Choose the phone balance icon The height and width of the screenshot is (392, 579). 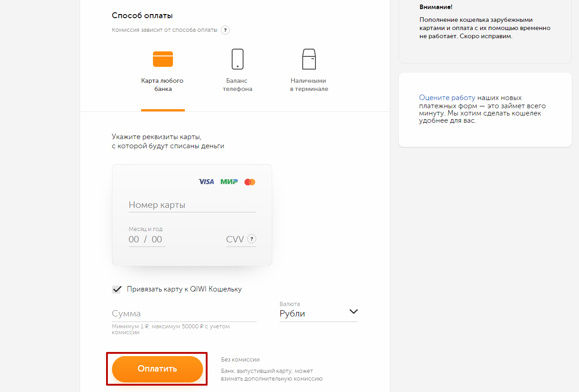tap(238, 59)
